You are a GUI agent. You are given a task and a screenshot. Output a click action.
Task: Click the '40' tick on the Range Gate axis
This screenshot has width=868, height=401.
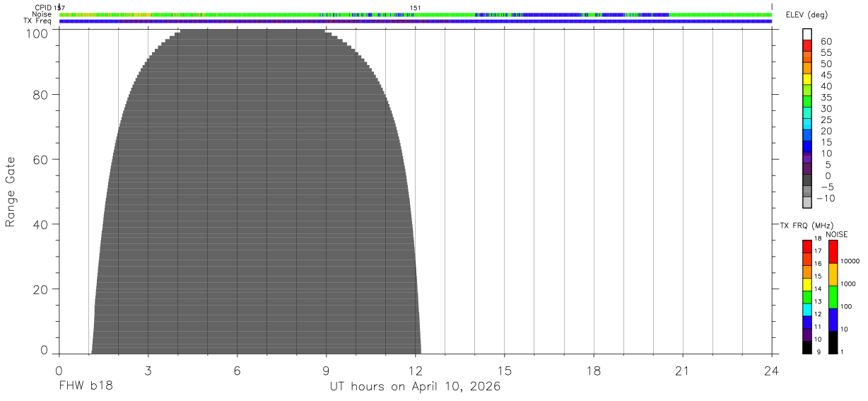[41, 224]
